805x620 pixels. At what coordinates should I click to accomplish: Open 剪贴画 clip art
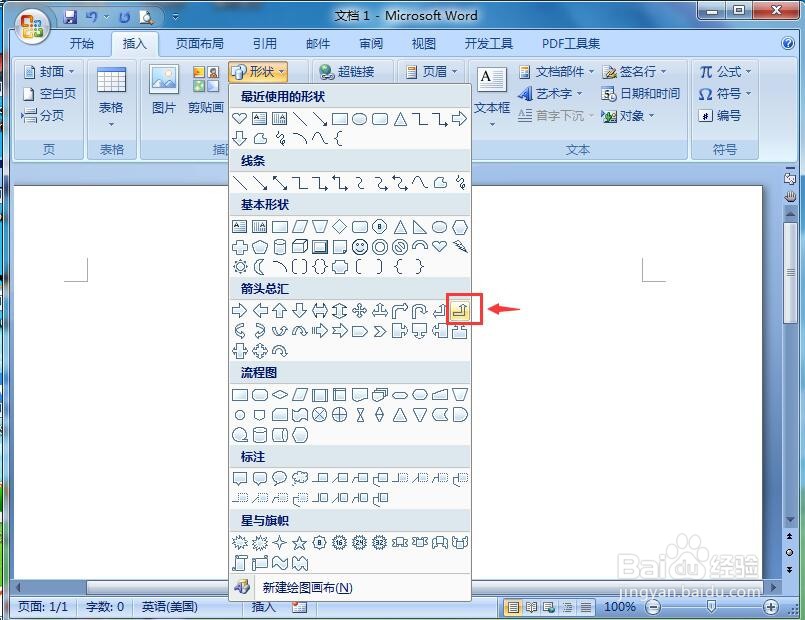pos(206,90)
